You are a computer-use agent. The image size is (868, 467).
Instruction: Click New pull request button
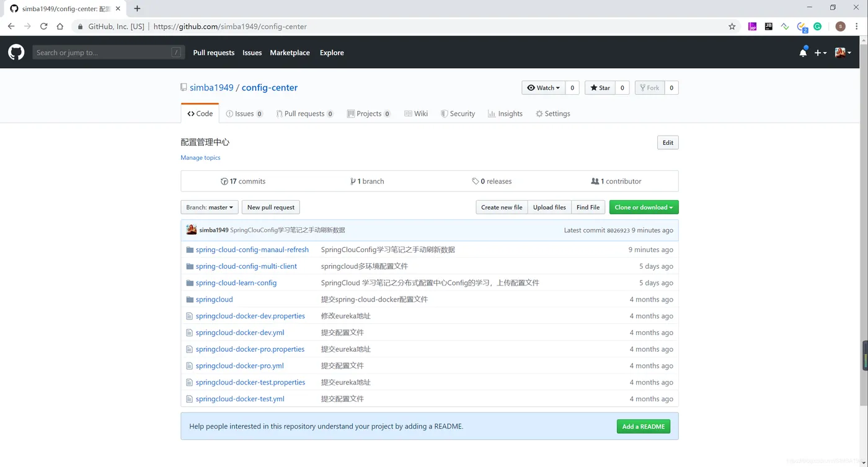click(271, 207)
